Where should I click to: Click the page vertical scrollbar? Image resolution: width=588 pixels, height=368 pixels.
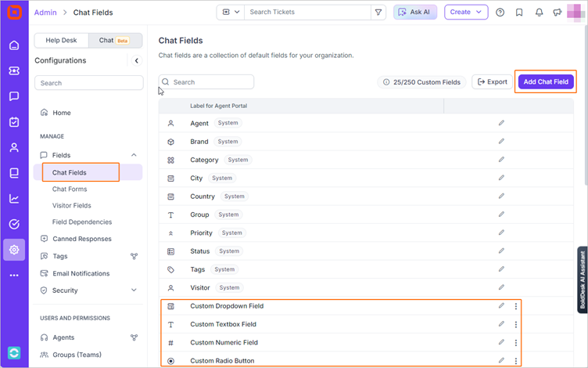pos(586,105)
